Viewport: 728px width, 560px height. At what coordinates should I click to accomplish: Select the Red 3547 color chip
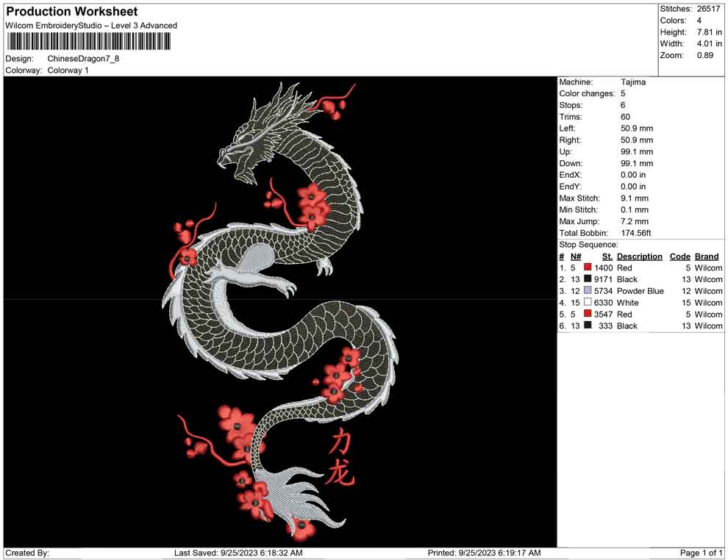coord(586,314)
